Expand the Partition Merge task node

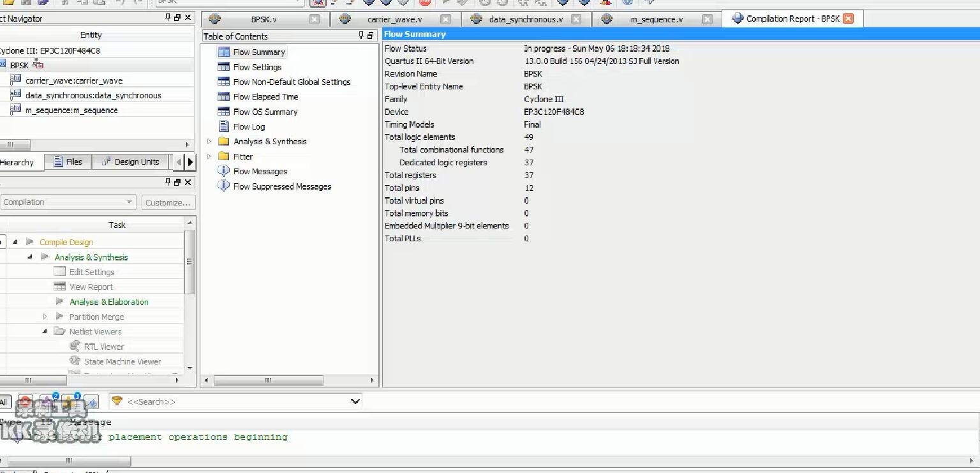(45, 317)
